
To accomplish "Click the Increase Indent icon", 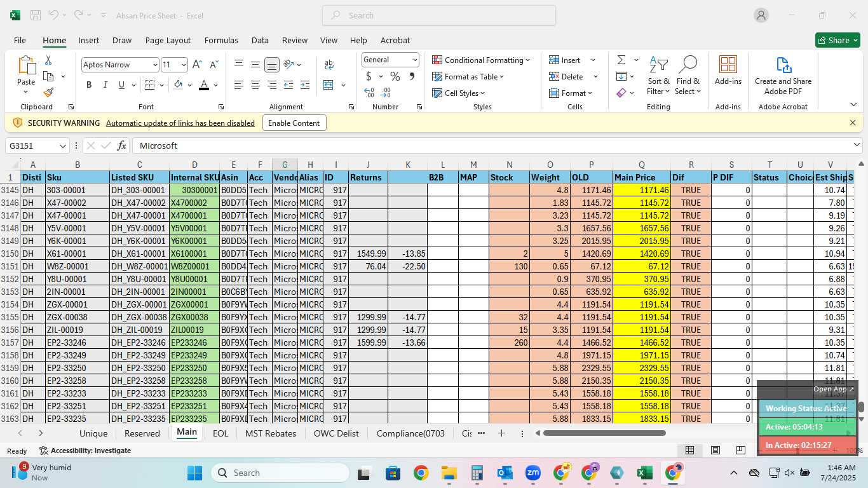I will coord(305,85).
